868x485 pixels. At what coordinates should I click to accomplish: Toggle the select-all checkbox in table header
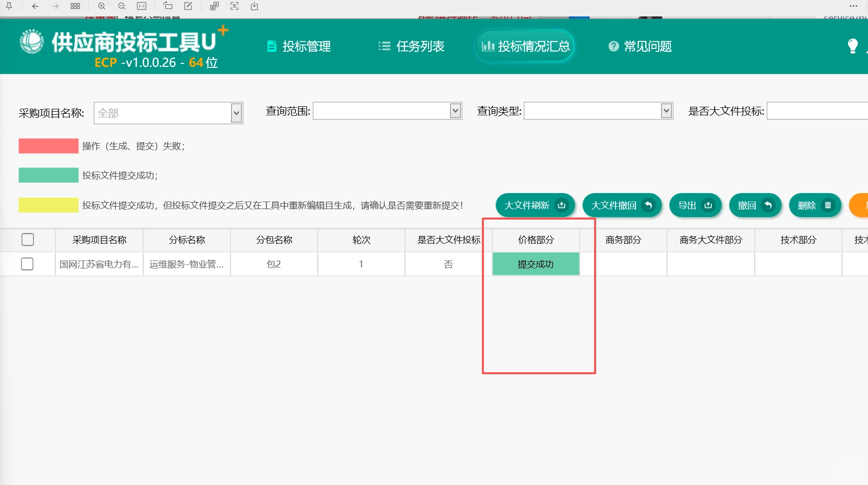coord(27,240)
